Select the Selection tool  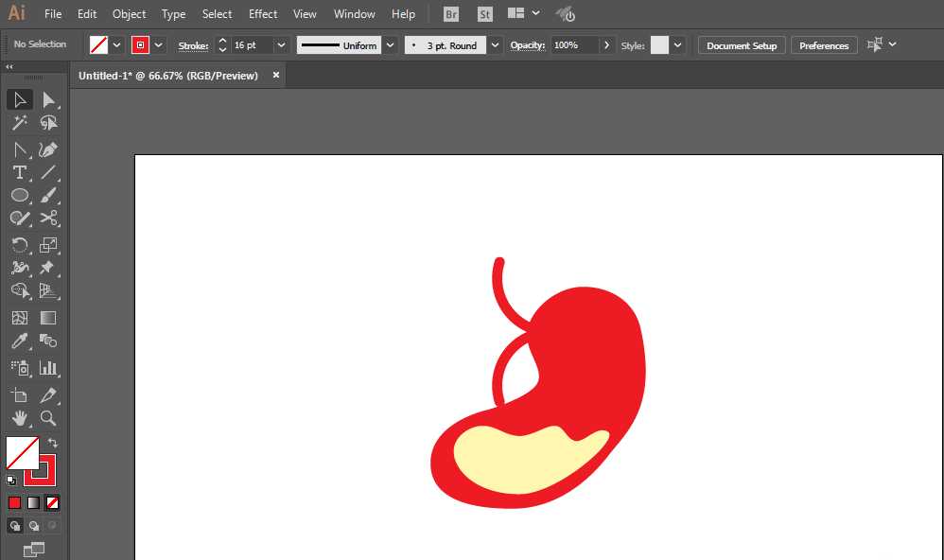pyautogui.click(x=20, y=99)
